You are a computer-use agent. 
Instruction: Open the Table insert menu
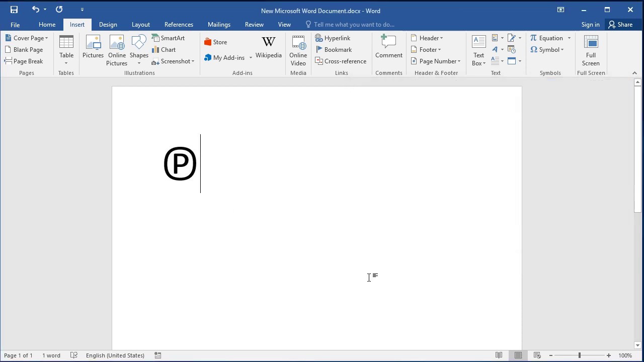coord(66,50)
